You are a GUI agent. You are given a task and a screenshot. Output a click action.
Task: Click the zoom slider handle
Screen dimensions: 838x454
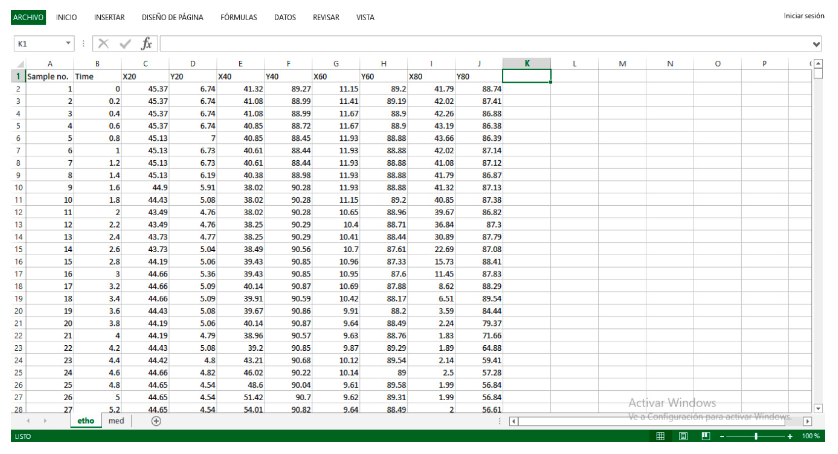tap(756, 437)
